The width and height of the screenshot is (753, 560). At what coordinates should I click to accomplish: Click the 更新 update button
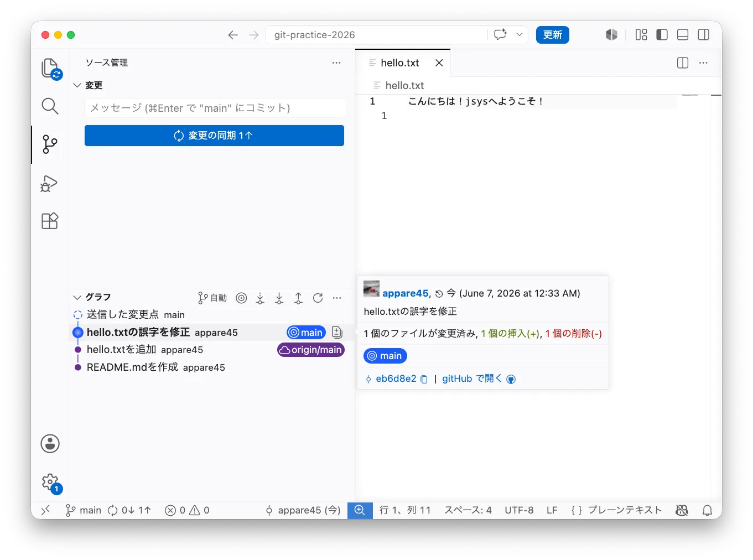(x=552, y=35)
